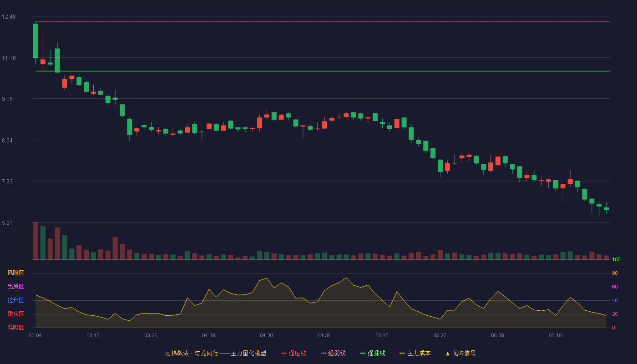
Task: Click the tall first green candlestick at 03-04
Action: pyautogui.click(x=35, y=41)
